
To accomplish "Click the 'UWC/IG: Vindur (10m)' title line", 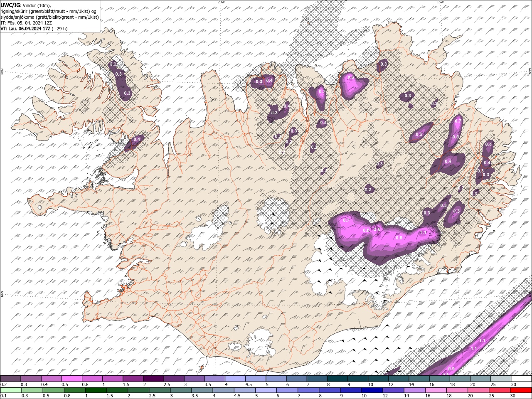I will (x=25, y=5).
